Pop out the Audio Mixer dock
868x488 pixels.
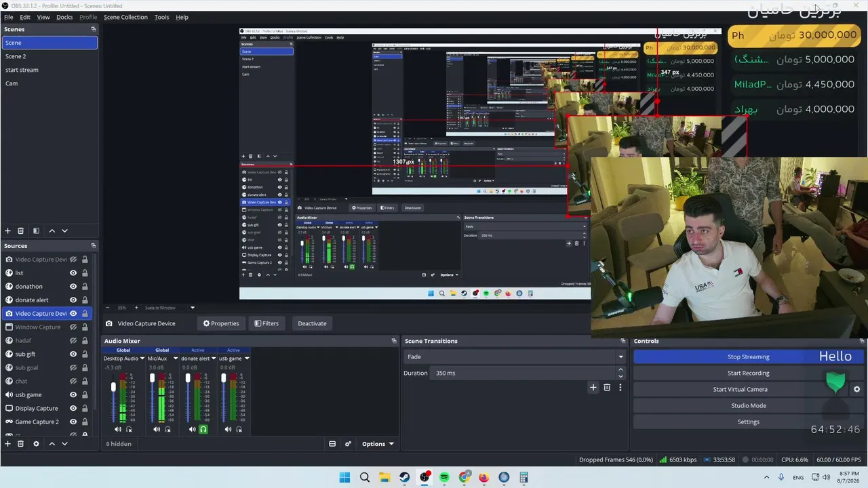394,341
